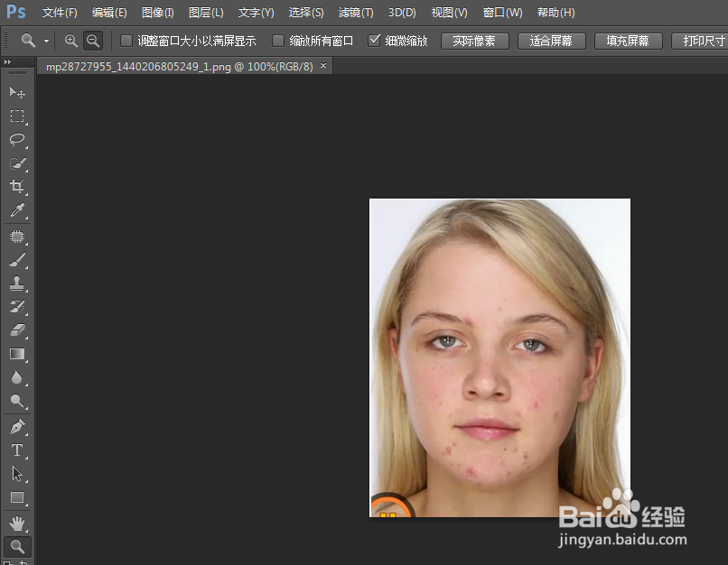Select the Brush tool

[x=17, y=259]
